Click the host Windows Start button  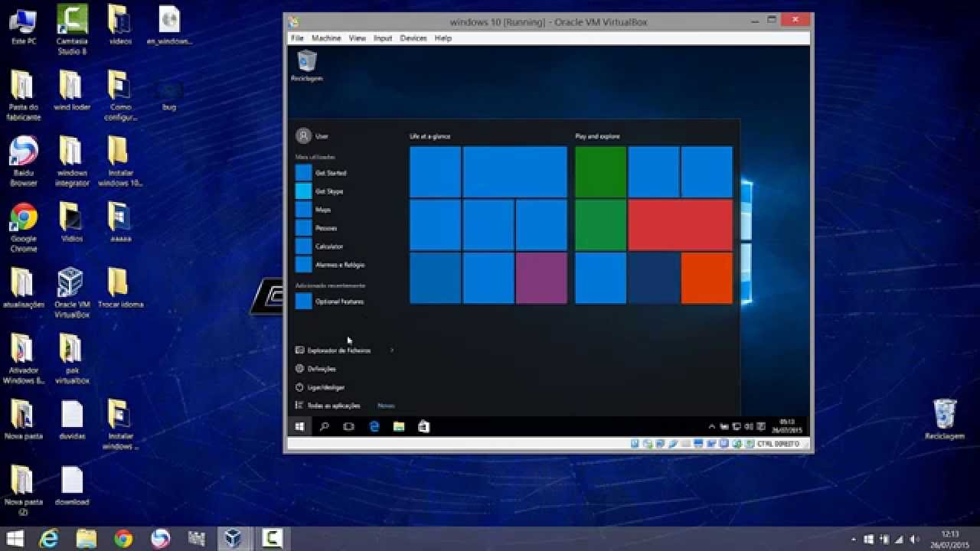click(15, 539)
